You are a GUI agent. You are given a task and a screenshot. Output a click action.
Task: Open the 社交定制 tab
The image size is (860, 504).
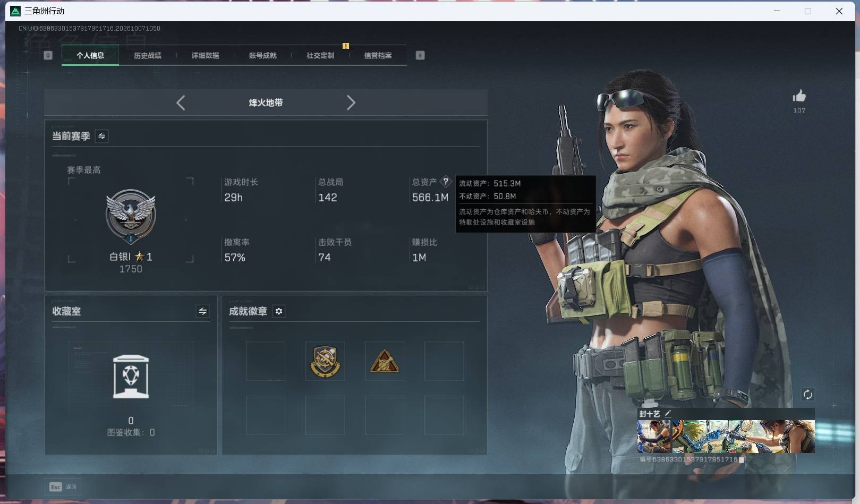[320, 55]
